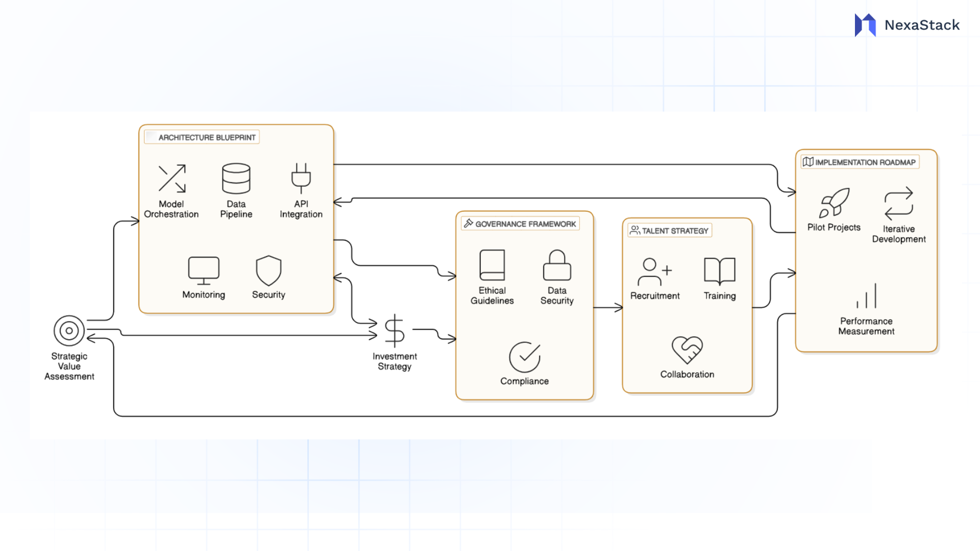Click the Ethical Guidelines book icon
This screenshot has width=980, height=551.
point(492,264)
